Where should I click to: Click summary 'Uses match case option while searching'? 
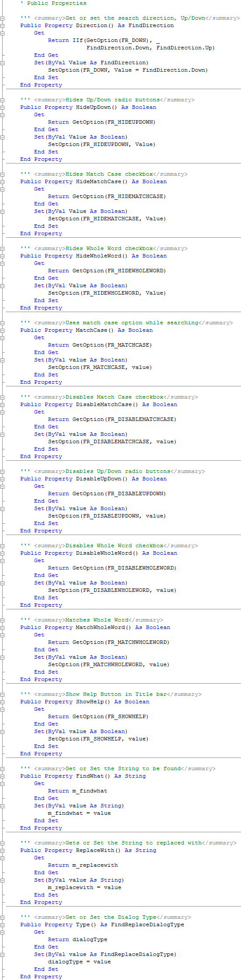[x=132, y=323]
